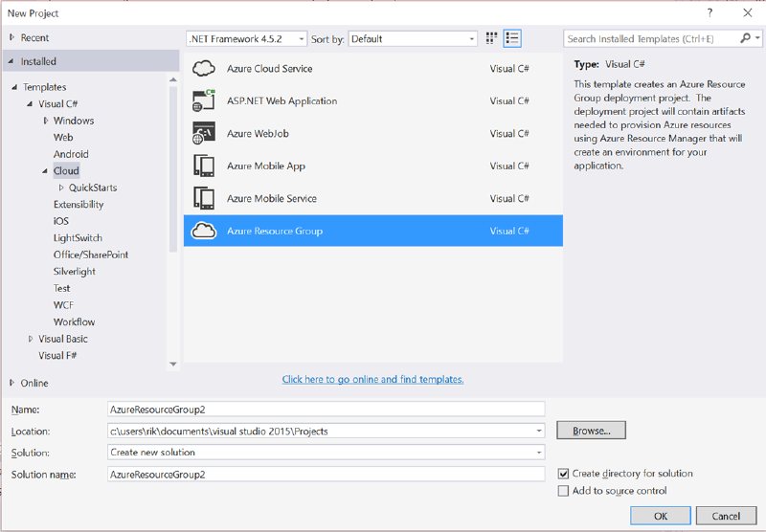
Task: Select the Silverlight template category
Action: (x=75, y=272)
